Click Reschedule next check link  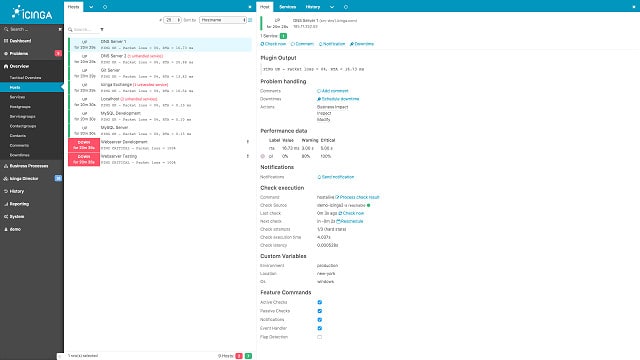tap(350, 221)
